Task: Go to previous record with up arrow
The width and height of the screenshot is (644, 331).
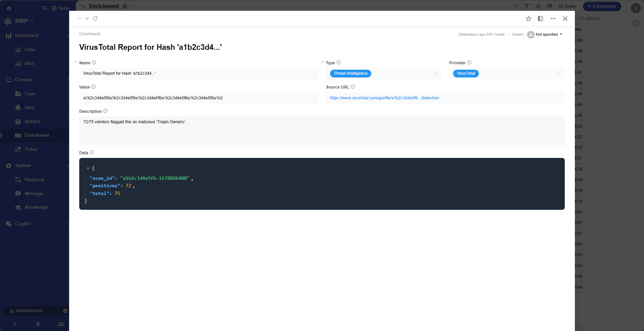Action: 80,19
